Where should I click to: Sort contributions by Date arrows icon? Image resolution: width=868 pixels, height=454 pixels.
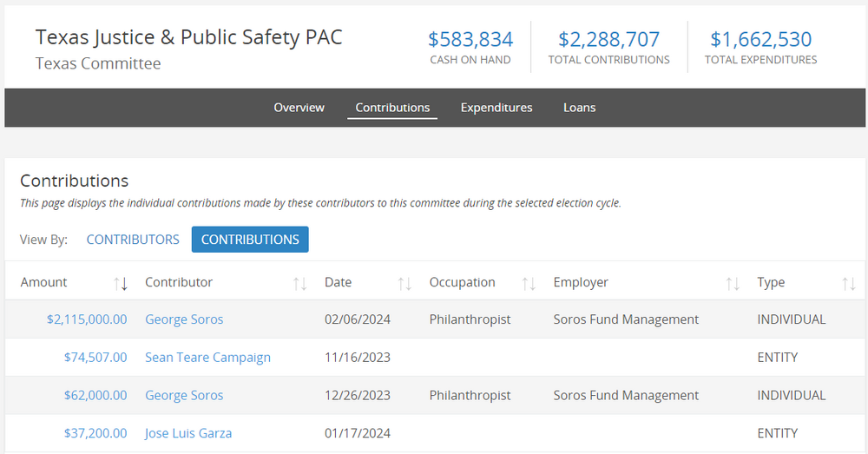(404, 283)
